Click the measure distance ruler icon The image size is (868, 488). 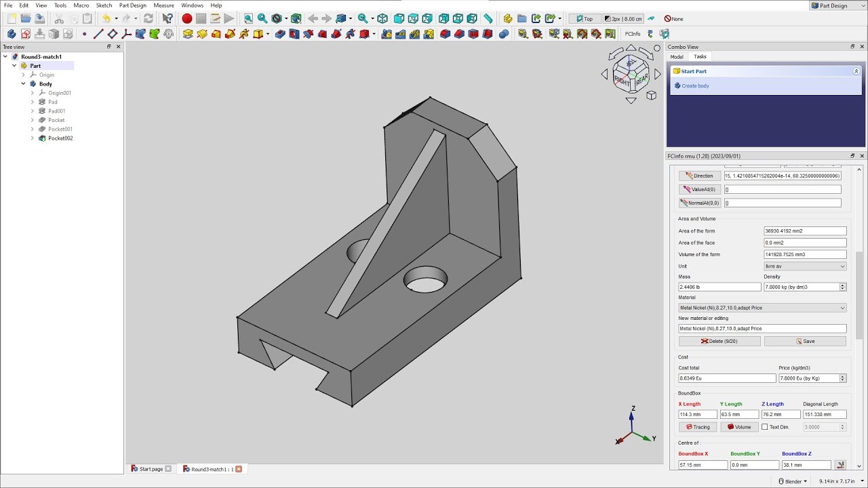point(488,19)
